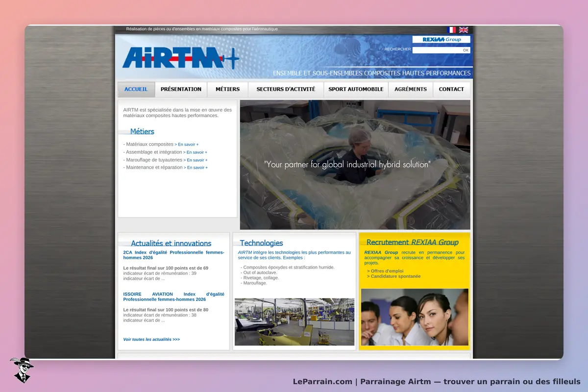This screenshot has width=588, height=392.
Task: Click the Recrutement REXIAA Group heading
Action: coord(413,242)
